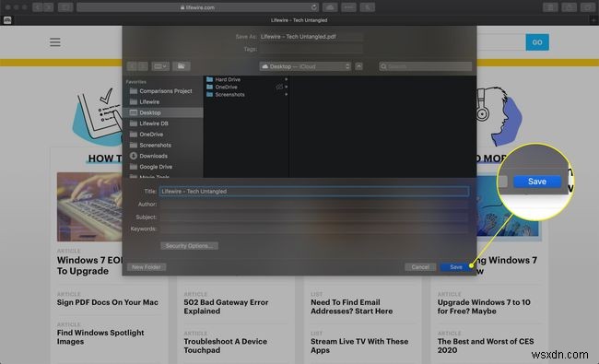Viewport: 599px width, 364px height.
Task: Click the Keywords input field
Action: (x=314, y=229)
